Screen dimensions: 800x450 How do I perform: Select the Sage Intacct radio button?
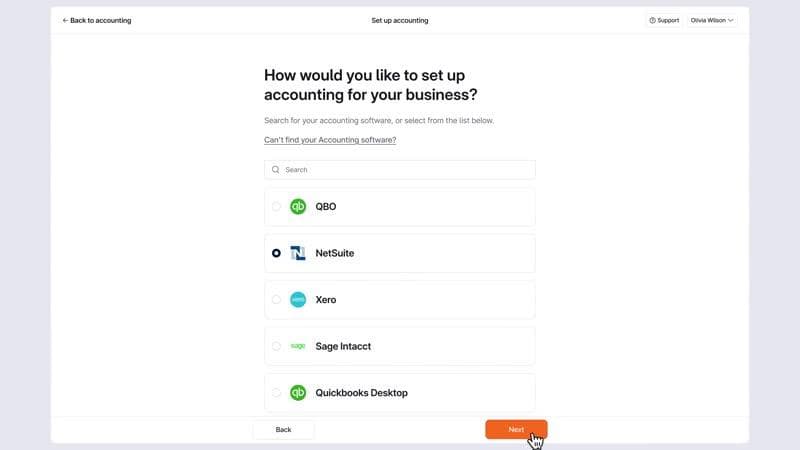(276, 346)
